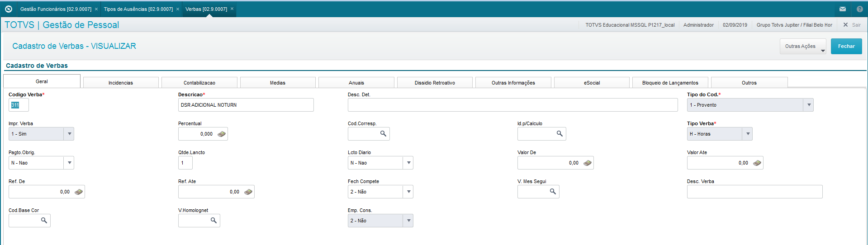This screenshot has height=245, width=868.
Task: Expand Tipo do Cod. dropdown
Action: click(x=808, y=105)
